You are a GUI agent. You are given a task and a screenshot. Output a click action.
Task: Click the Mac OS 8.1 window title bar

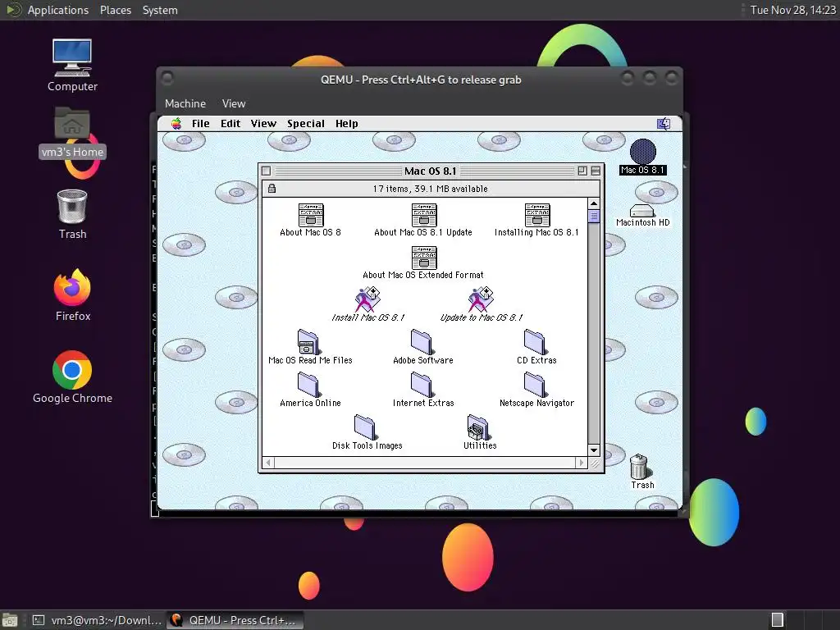(430, 171)
